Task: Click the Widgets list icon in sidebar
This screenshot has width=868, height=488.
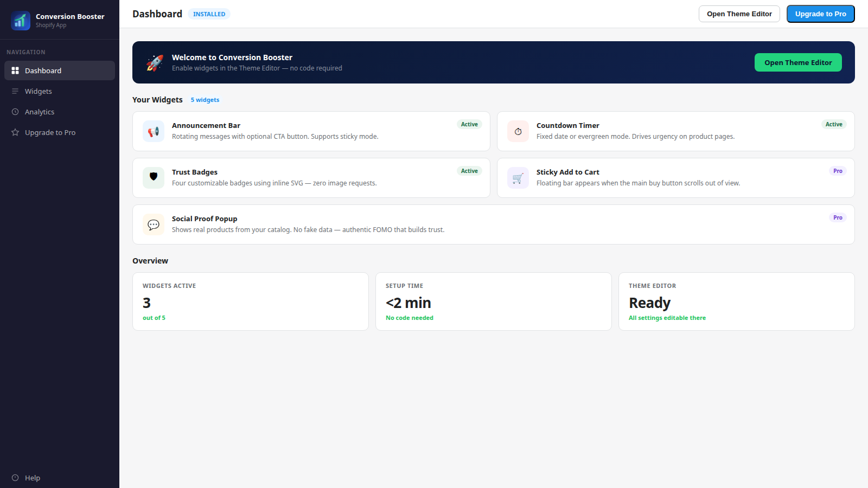Action: [x=15, y=91]
